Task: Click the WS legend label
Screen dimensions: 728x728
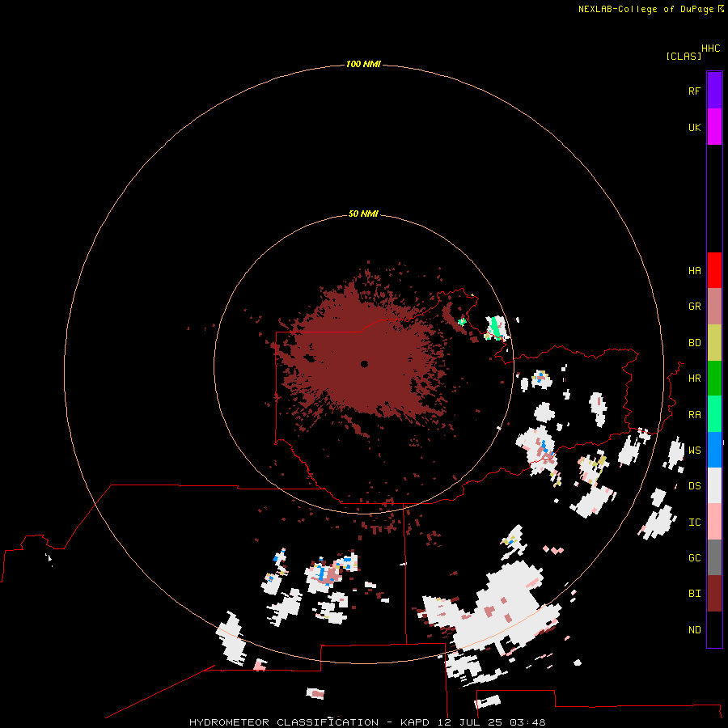Action: 694,451
